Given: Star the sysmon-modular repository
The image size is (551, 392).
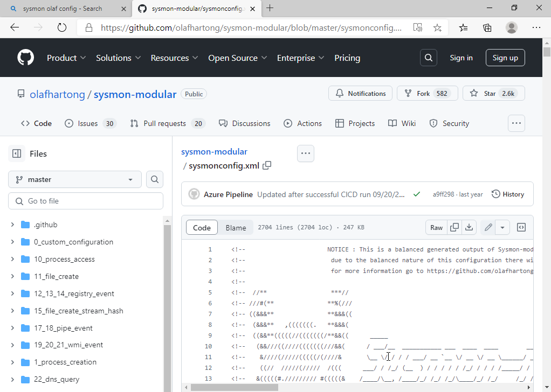Looking at the screenshot, I should point(494,93).
